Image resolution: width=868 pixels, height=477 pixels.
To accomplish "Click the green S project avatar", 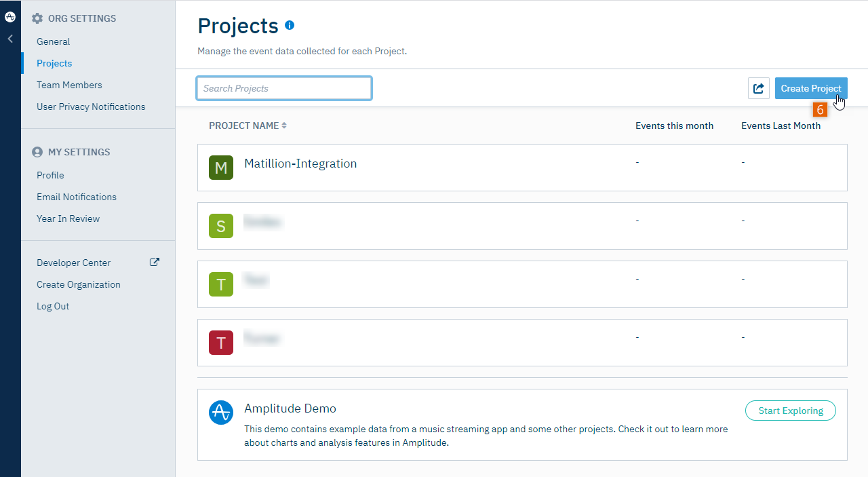I will click(221, 226).
